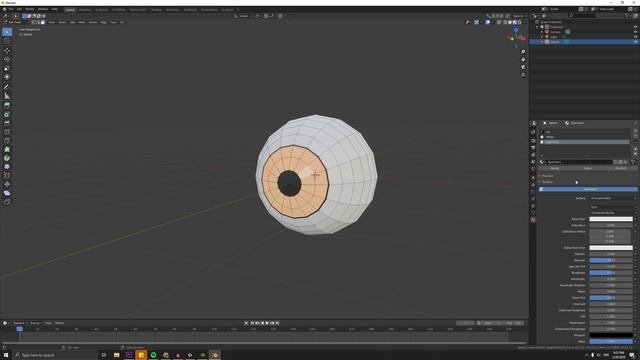
Task: Select the Rotate tool
Action: [7, 59]
